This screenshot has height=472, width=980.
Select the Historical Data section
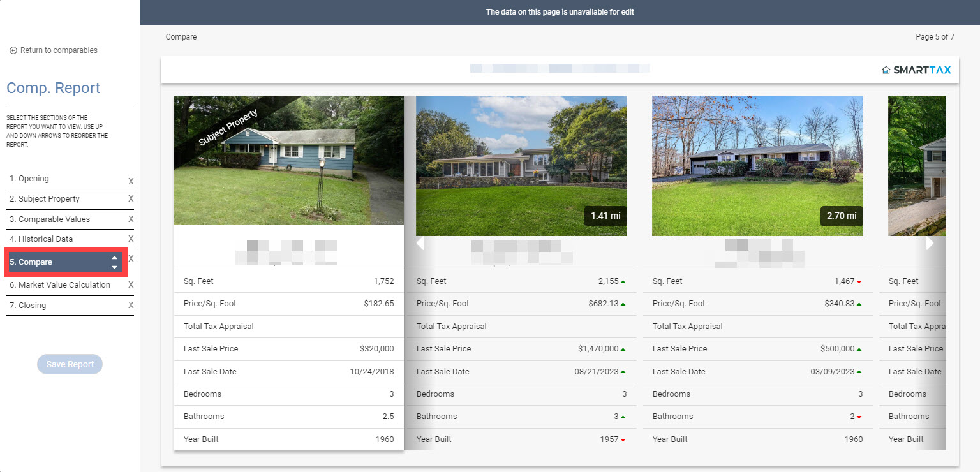41,239
